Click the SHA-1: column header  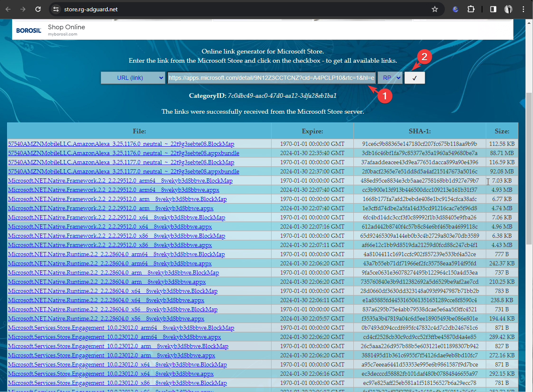coord(420,131)
